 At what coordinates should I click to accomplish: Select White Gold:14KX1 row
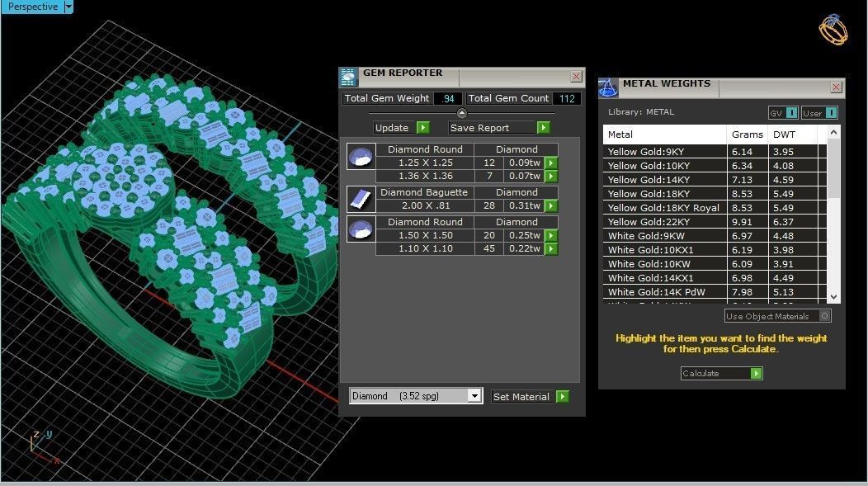[715, 278]
